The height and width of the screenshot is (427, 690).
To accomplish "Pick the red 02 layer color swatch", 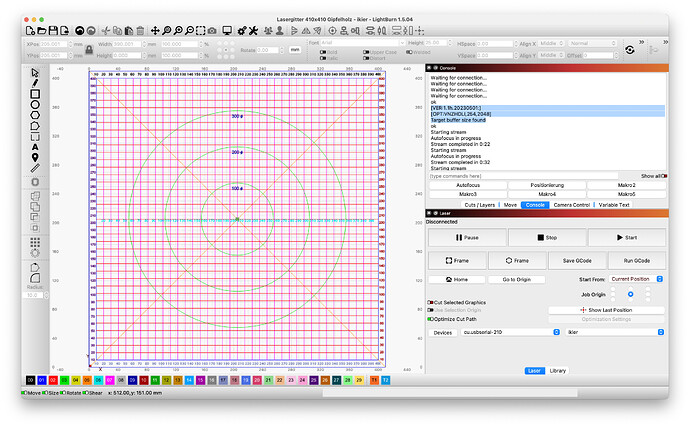I will click(53, 380).
